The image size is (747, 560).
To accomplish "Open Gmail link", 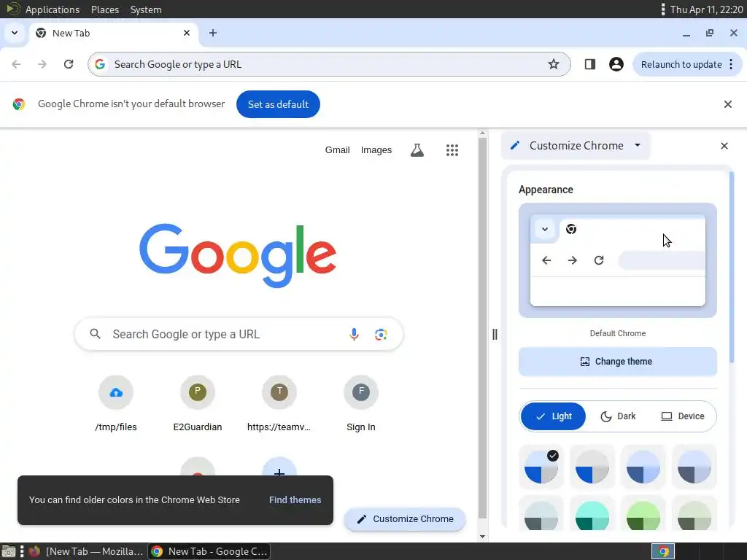I will (337, 150).
